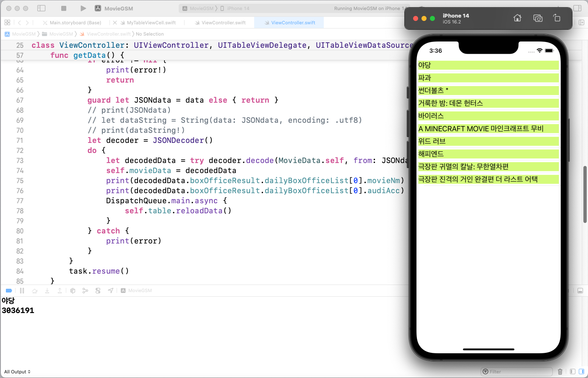Click the editor vertical scrollbar
Image resolution: width=588 pixels, height=378 pixels.
point(585,194)
